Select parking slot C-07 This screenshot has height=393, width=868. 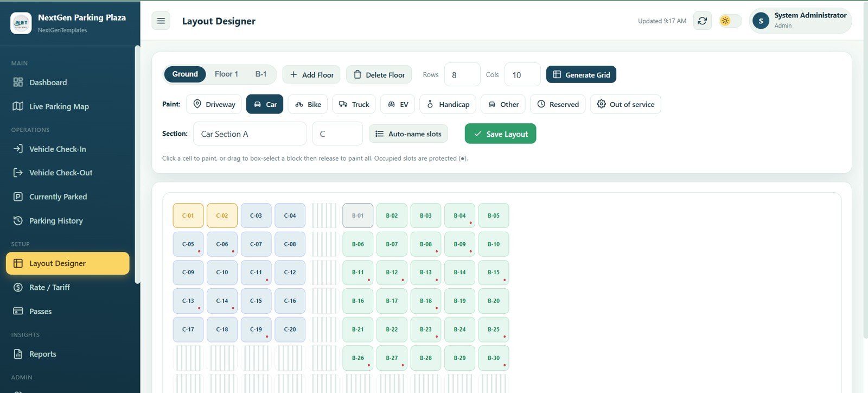[x=256, y=244]
